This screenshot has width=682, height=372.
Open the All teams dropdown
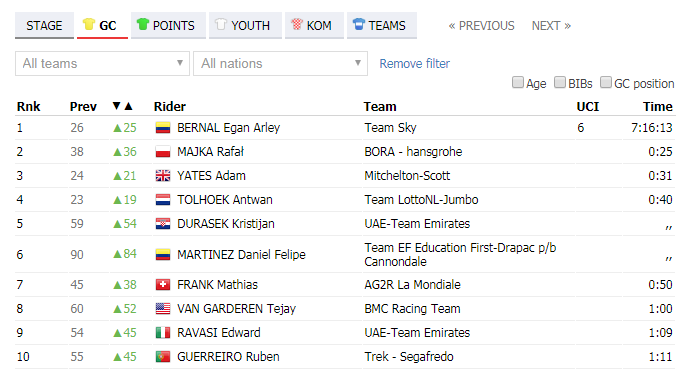point(102,64)
